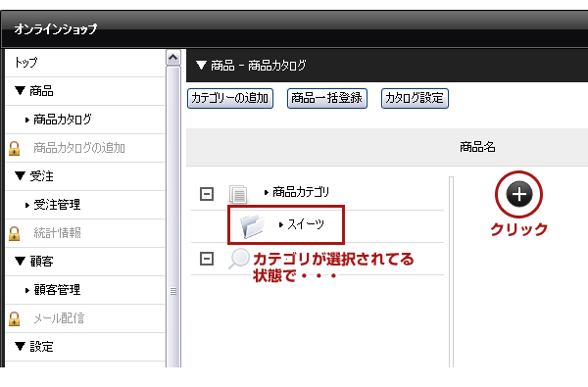588x387 pixels.
Task: Select locked 商品カタログの追加 menu item
Action: point(79,148)
